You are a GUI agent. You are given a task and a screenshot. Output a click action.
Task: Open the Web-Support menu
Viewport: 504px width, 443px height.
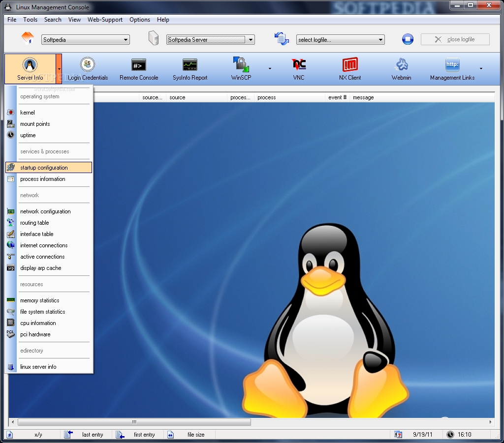pyautogui.click(x=105, y=20)
